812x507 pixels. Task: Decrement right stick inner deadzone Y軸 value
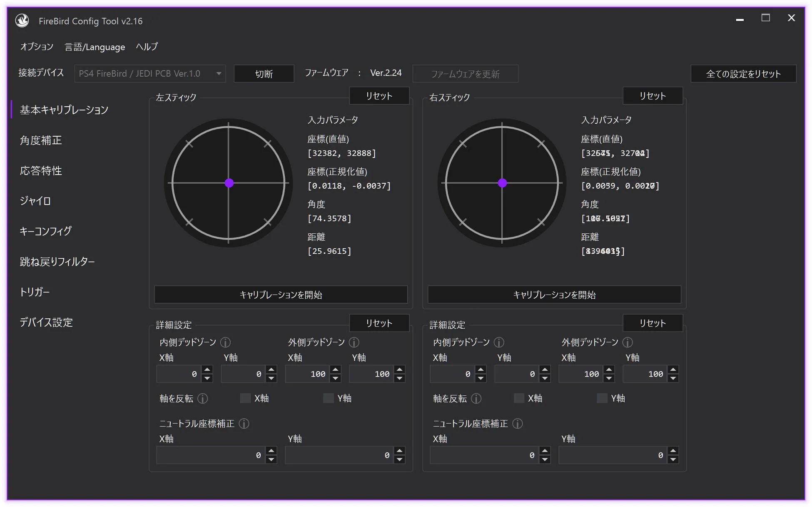[x=545, y=378]
